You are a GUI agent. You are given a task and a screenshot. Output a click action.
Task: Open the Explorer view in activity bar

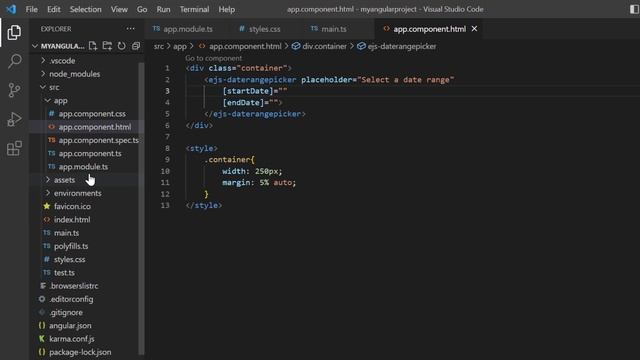coord(14,33)
